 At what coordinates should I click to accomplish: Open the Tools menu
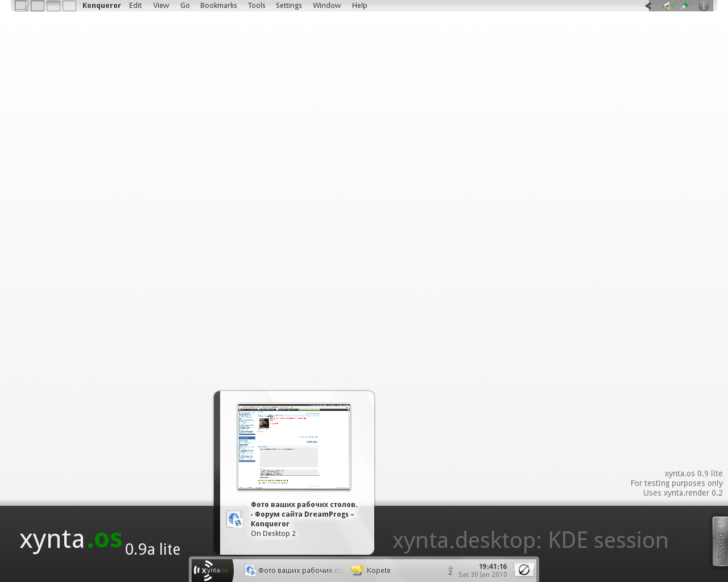click(257, 6)
